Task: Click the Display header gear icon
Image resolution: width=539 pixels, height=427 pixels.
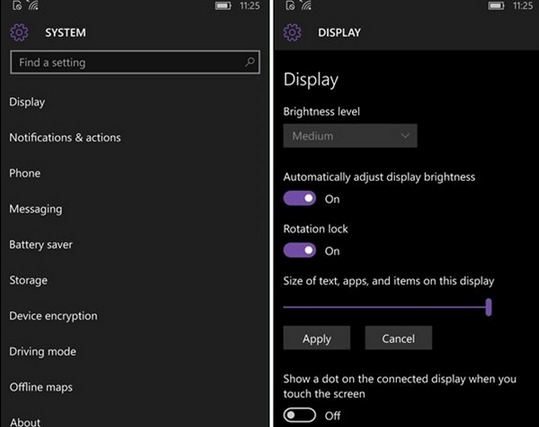Action: click(292, 33)
